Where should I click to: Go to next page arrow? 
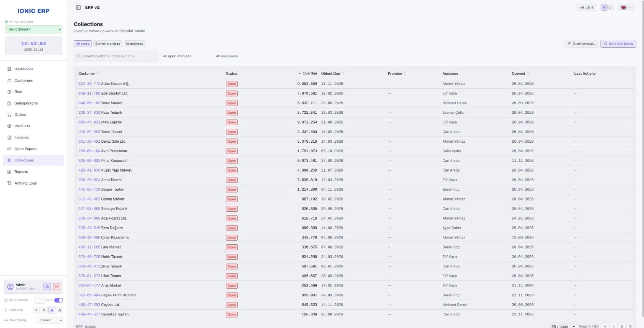tap(622, 326)
